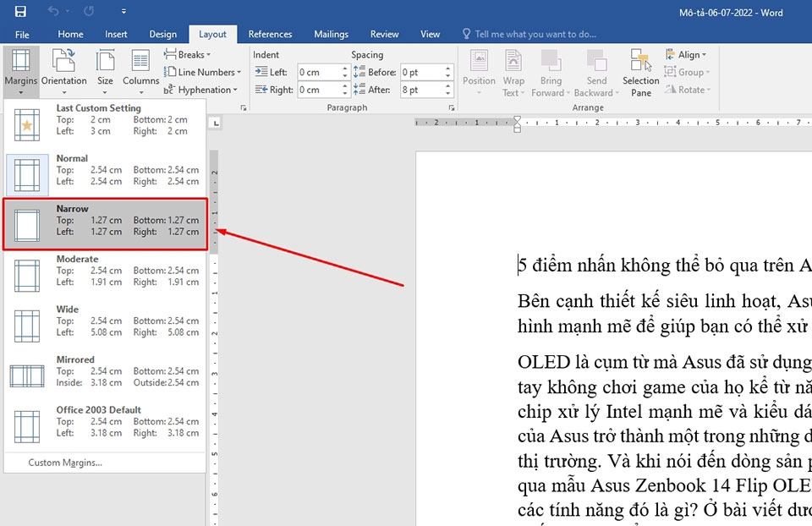Click the paragraph starting 'OLED là cụm từ'
This screenshot has width=812, height=526.
pos(665,436)
